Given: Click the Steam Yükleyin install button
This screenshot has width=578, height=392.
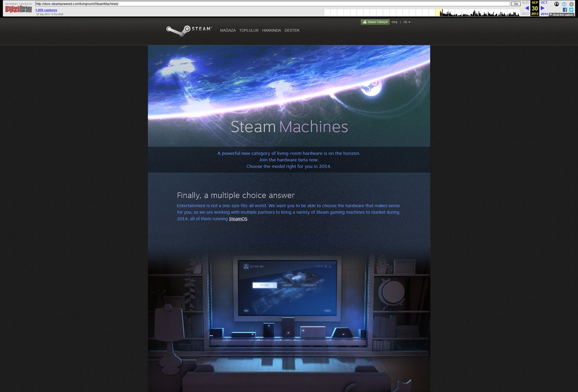Looking at the screenshot, I should [x=375, y=22].
